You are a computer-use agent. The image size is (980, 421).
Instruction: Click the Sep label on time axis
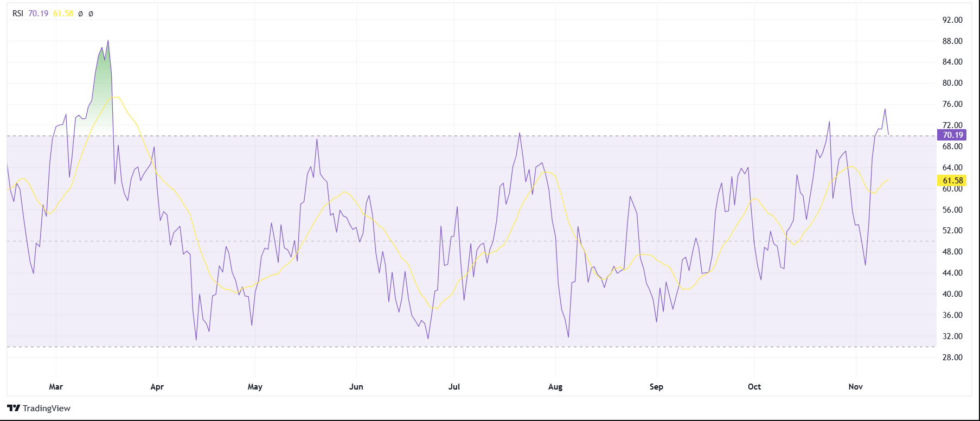click(x=656, y=387)
